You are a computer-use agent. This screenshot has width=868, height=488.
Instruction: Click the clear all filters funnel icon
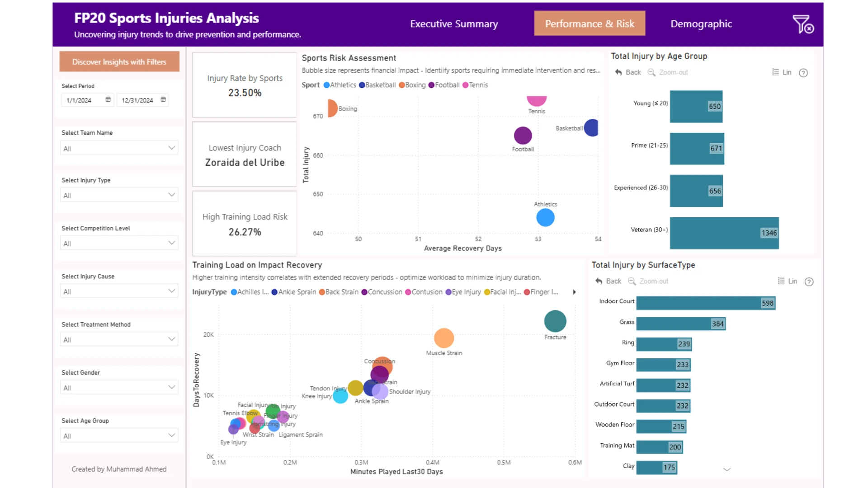(x=803, y=24)
